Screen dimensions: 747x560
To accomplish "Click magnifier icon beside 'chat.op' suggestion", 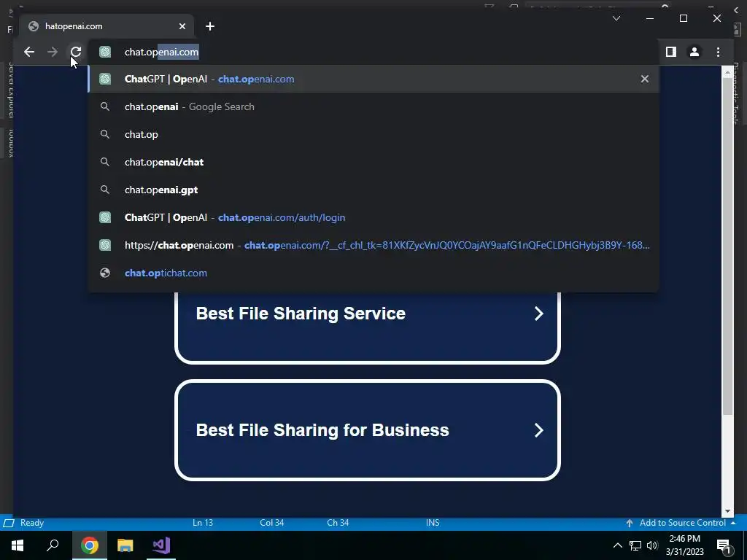I will tap(105, 134).
